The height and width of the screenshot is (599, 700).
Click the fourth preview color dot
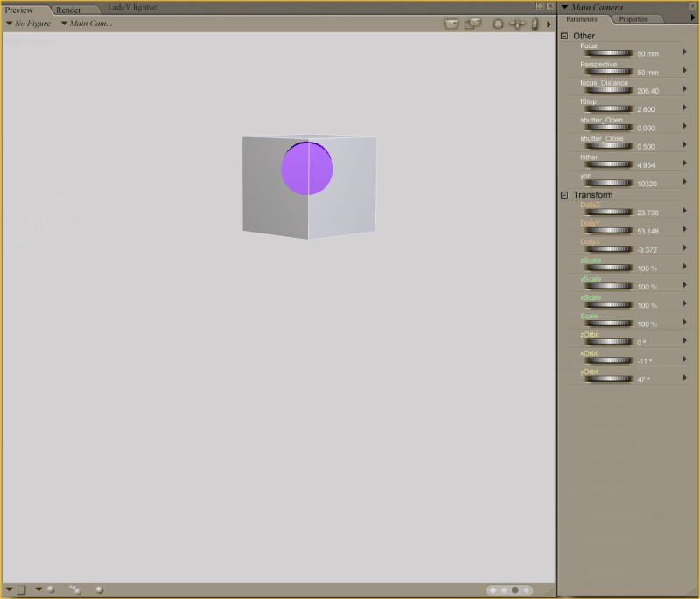coord(526,589)
